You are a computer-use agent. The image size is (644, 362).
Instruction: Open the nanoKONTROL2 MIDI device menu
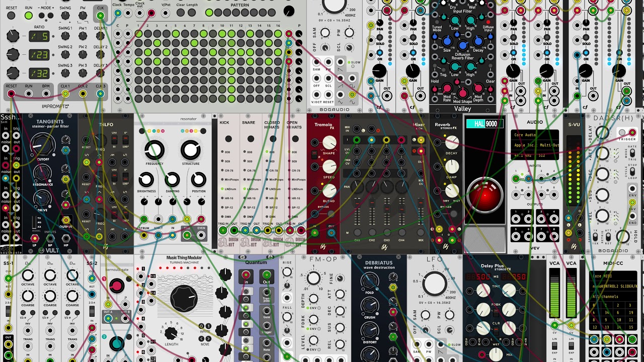(612, 286)
